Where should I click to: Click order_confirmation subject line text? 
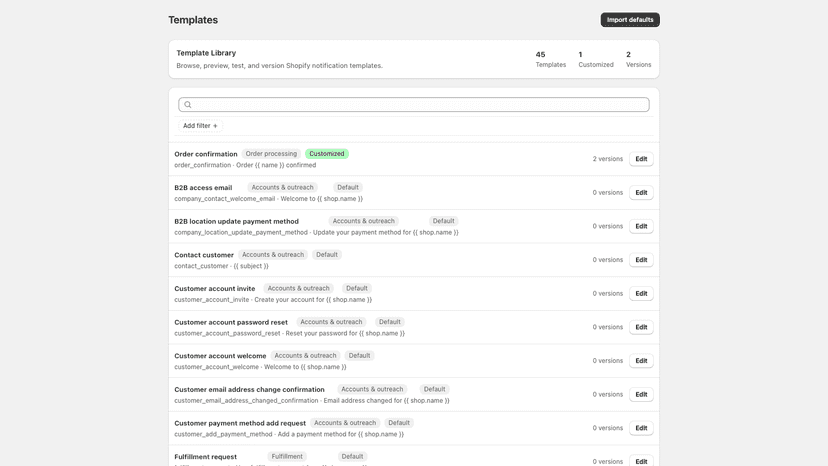(245, 165)
